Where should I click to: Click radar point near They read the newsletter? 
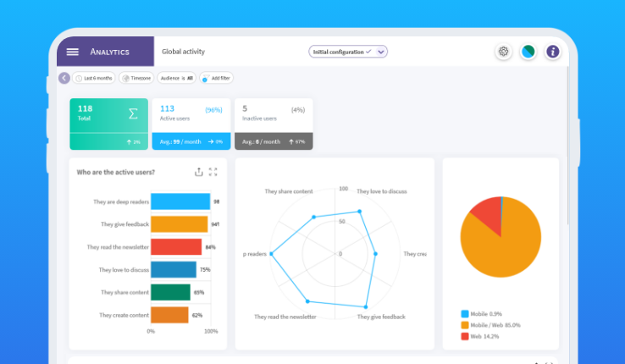click(307, 301)
